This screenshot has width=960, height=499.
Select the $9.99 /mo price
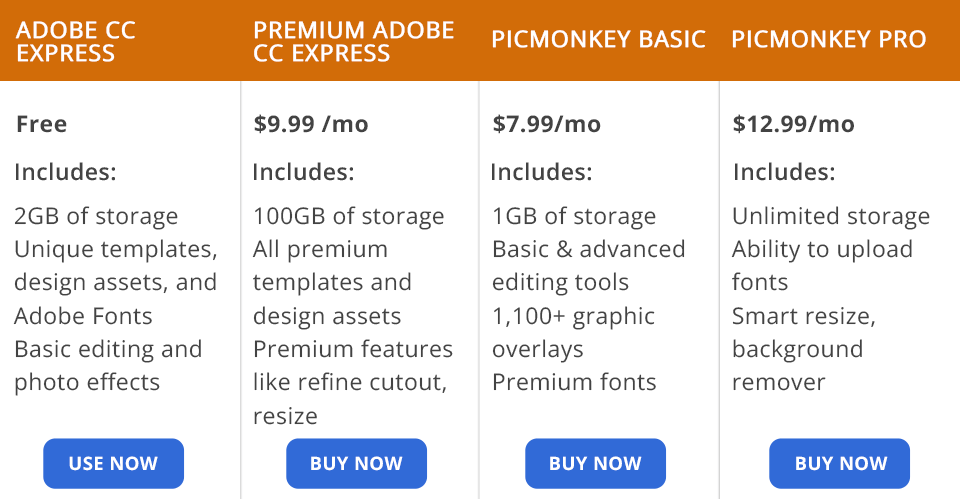(x=311, y=124)
